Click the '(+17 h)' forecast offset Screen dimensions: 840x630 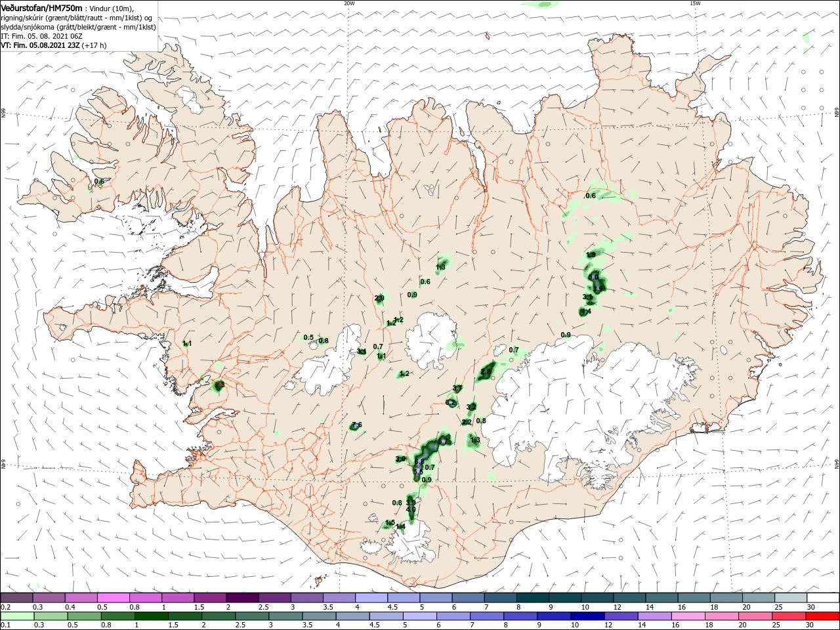[x=94, y=45]
